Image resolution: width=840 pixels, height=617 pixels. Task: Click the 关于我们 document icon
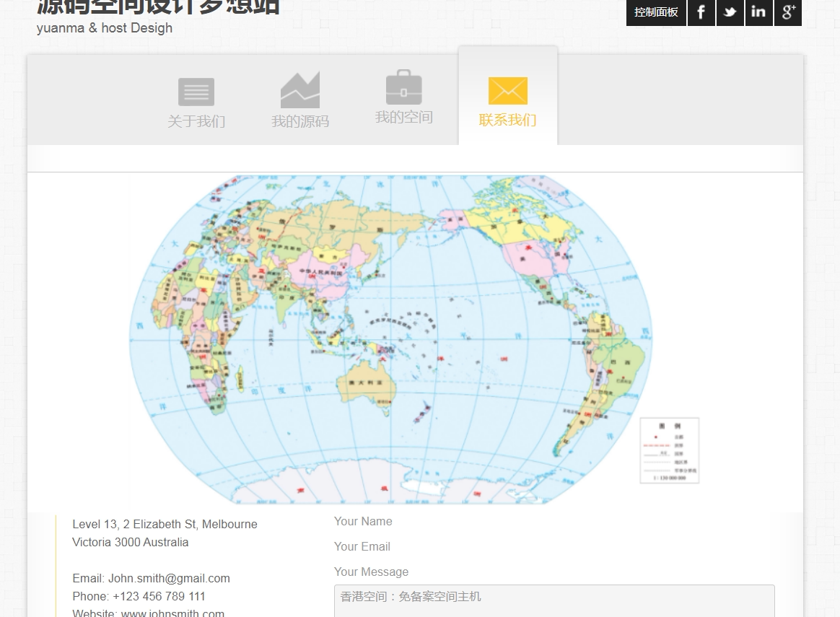(x=196, y=92)
